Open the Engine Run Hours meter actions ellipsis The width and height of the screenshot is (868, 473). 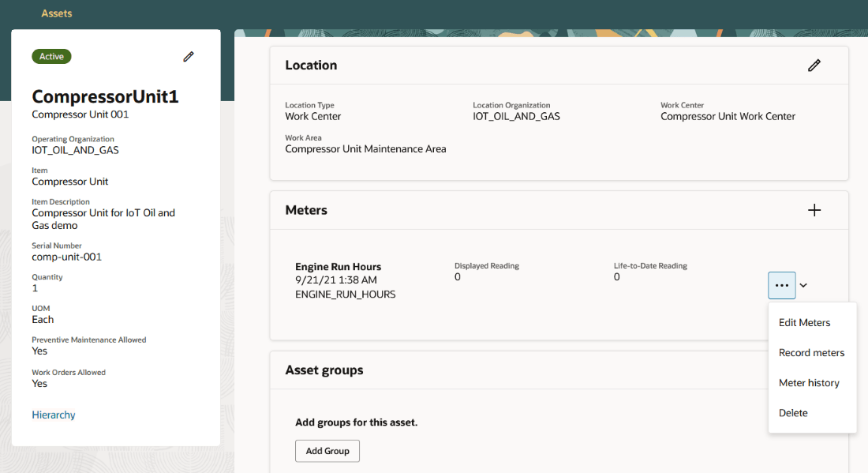tap(781, 285)
